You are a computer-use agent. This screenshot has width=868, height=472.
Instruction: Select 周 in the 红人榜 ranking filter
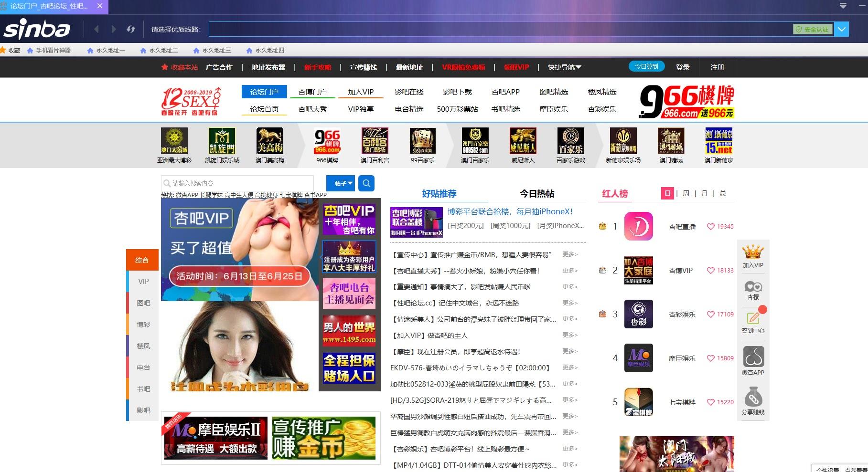(x=686, y=194)
